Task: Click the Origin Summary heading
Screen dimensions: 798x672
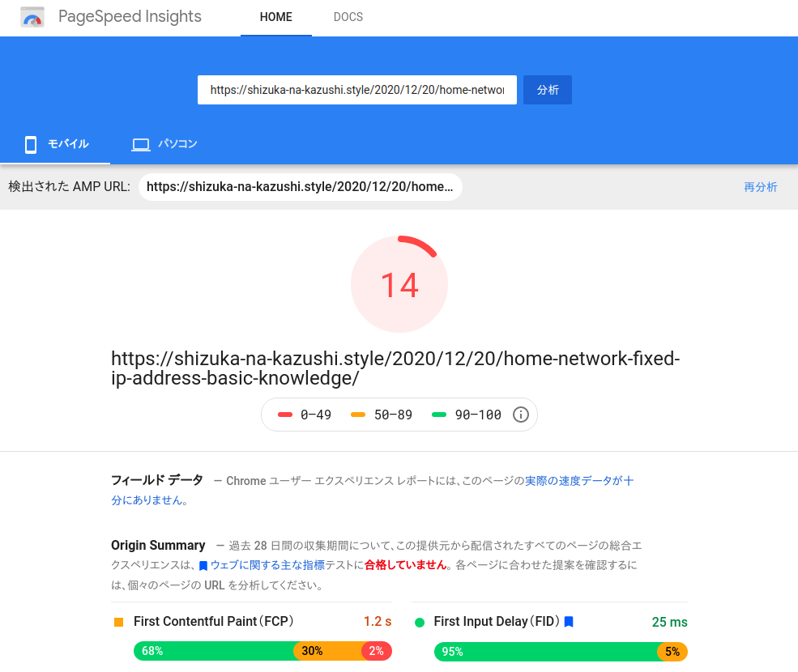Action: click(158, 546)
